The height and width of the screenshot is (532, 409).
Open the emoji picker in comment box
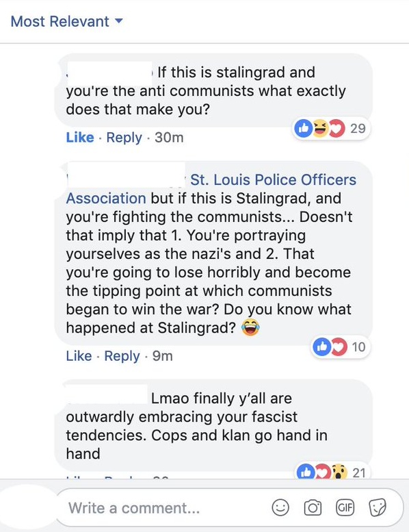click(x=280, y=507)
